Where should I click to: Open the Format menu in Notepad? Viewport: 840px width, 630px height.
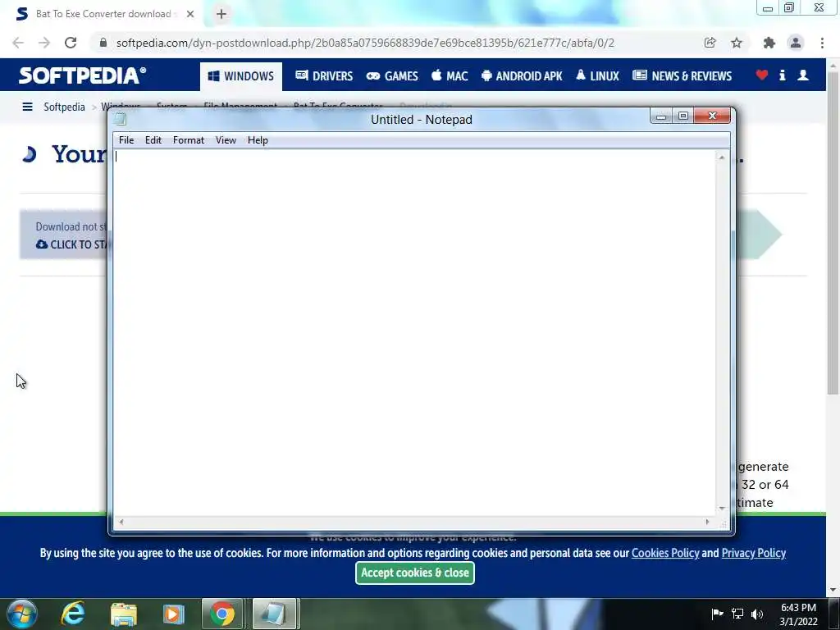pyautogui.click(x=189, y=139)
